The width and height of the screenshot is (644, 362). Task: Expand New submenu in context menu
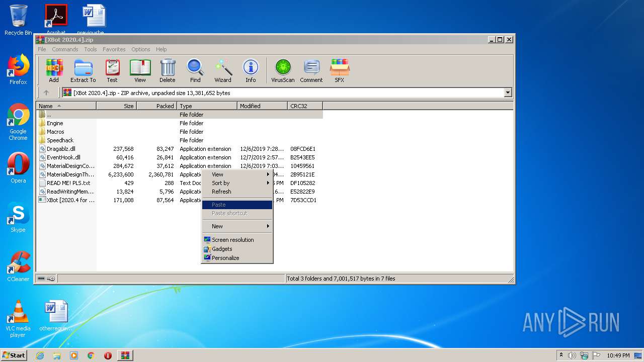237,226
